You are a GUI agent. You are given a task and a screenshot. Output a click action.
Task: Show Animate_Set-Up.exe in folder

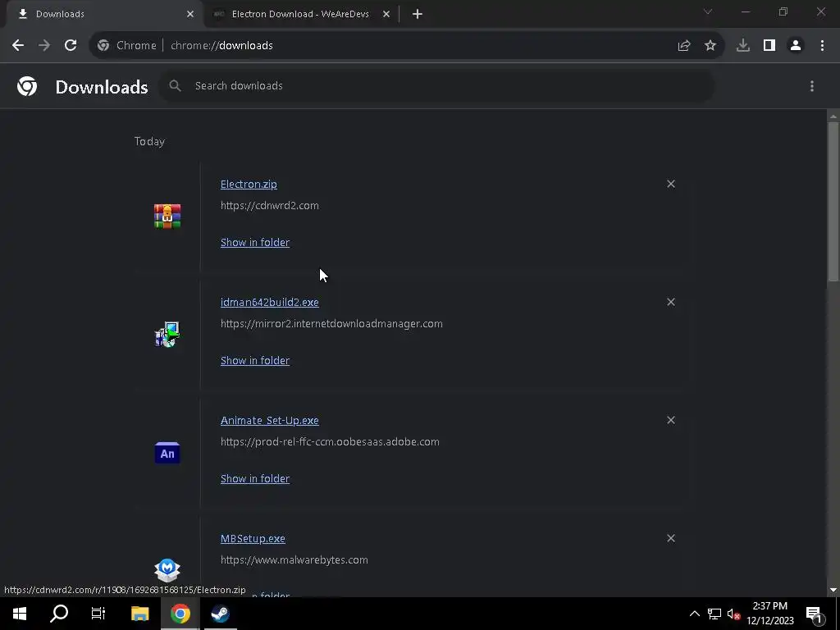(255, 479)
